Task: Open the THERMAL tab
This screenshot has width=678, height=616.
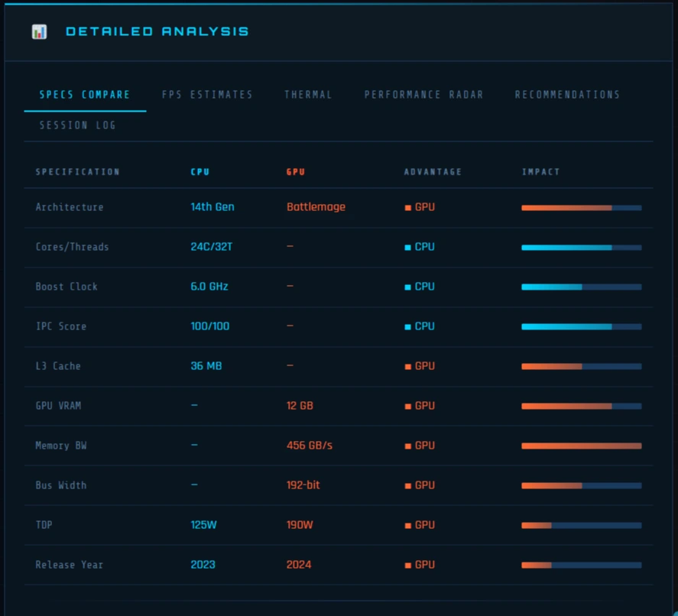Action: point(309,95)
